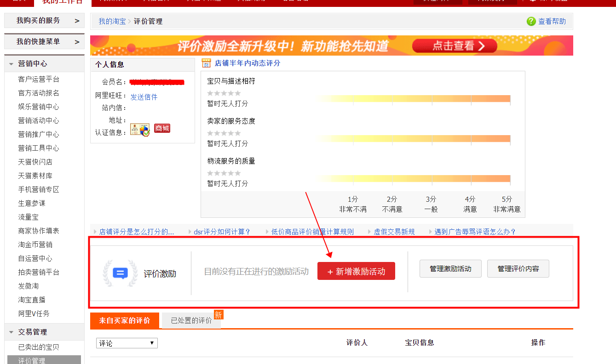Open 遇到广告辱骂评语怎么办 link
The height and width of the screenshot is (364, 616).
tap(475, 232)
